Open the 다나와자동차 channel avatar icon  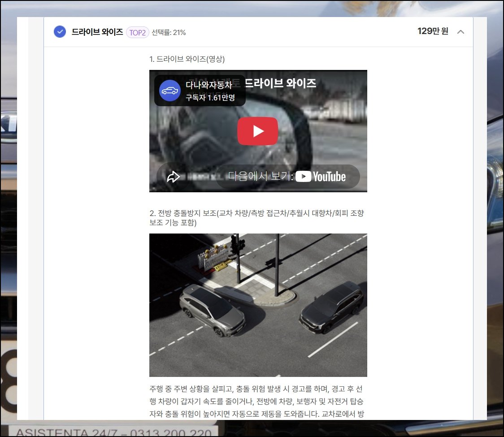tap(169, 91)
